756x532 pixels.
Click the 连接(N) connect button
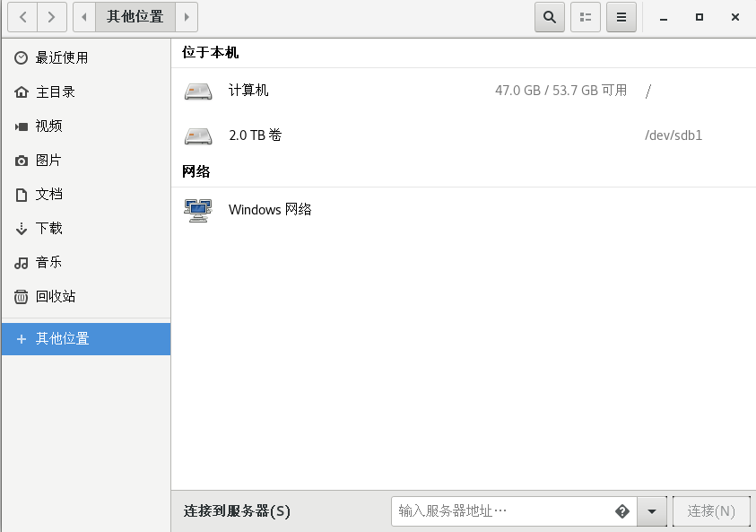pyautogui.click(x=711, y=510)
